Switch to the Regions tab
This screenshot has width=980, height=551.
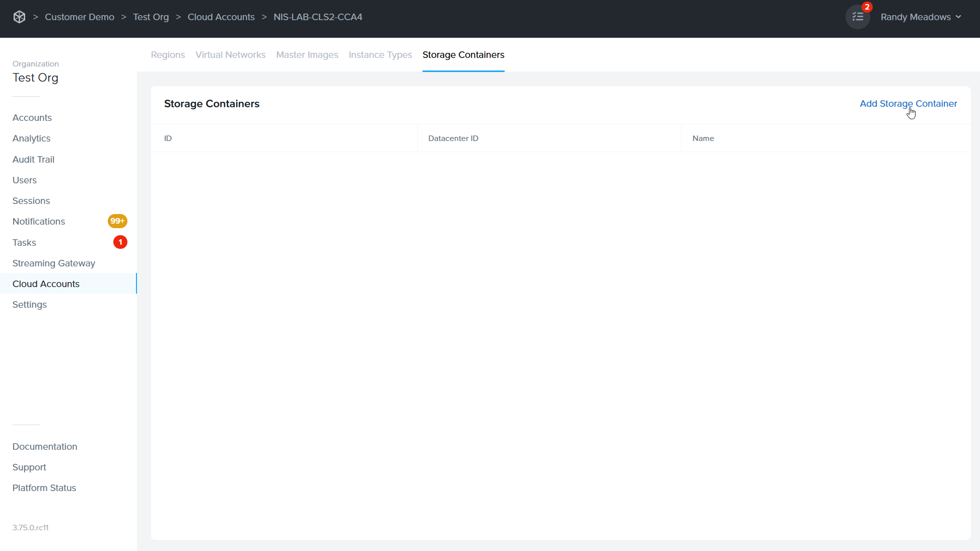(x=168, y=55)
